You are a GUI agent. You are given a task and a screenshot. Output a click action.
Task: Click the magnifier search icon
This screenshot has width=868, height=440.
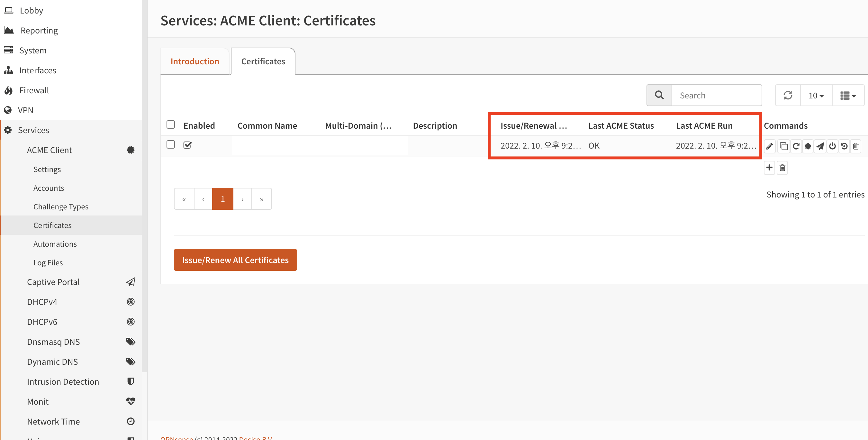pyautogui.click(x=659, y=96)
